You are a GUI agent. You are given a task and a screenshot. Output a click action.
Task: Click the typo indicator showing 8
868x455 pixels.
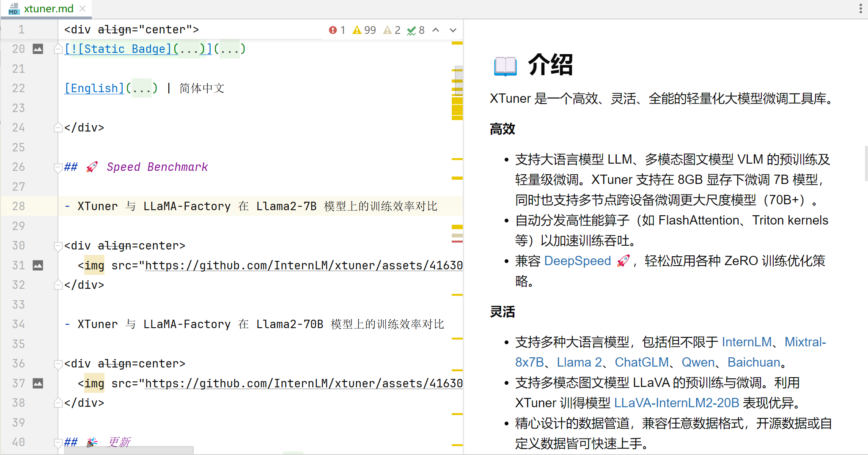[416, 30]
